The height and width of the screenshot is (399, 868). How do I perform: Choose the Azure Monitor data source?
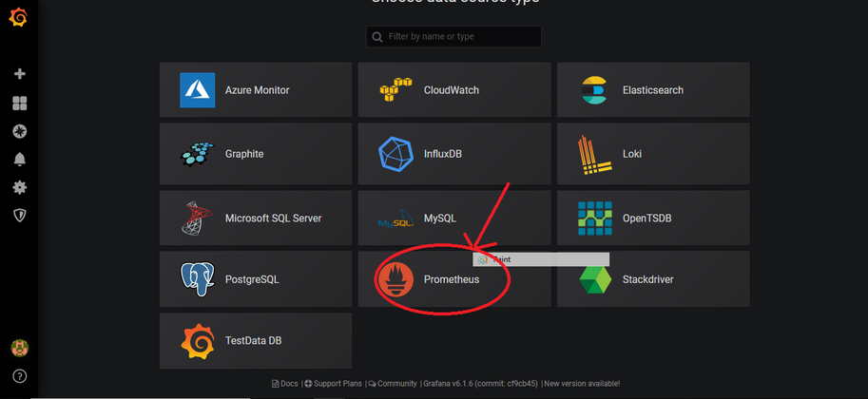[x=256, y=90]
